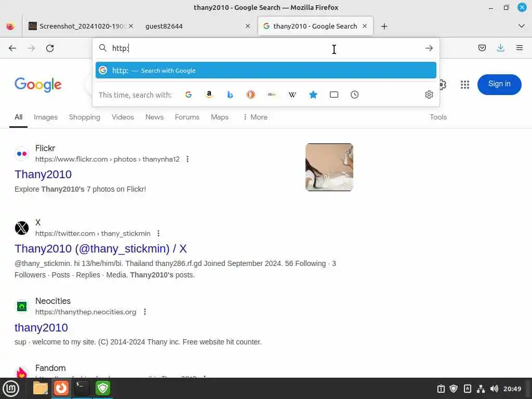Switch to Forums results
Image resolution: width=532 pixels, height=399 pixels.
pyautogui.click(x=187, y=117)
